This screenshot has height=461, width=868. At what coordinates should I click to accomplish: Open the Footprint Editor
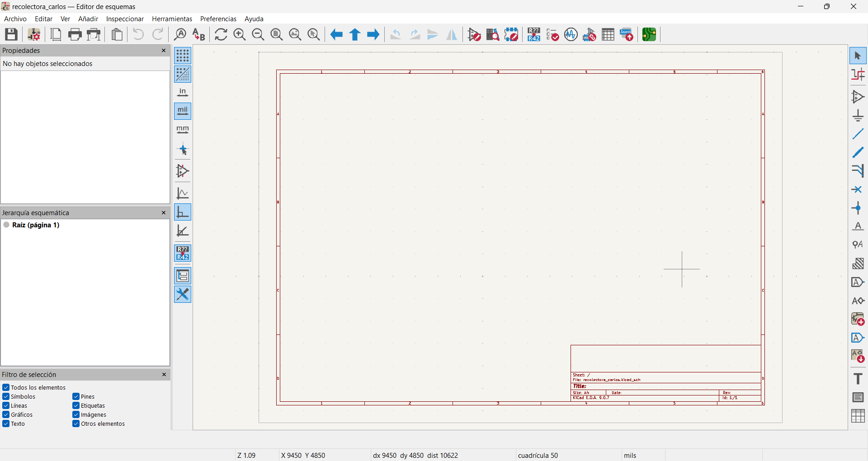coord(511,34)
